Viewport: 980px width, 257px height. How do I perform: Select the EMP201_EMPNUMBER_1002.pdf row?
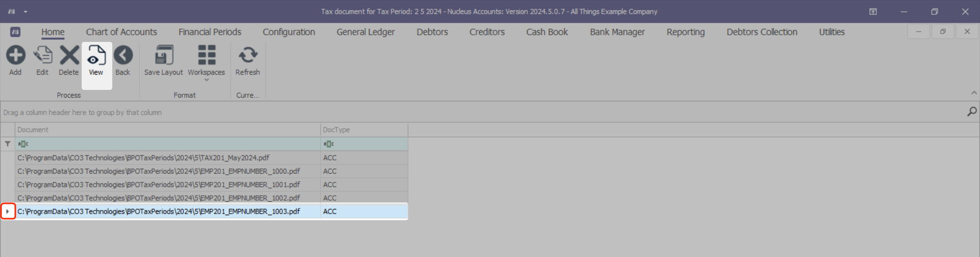[x=211, y=198]
